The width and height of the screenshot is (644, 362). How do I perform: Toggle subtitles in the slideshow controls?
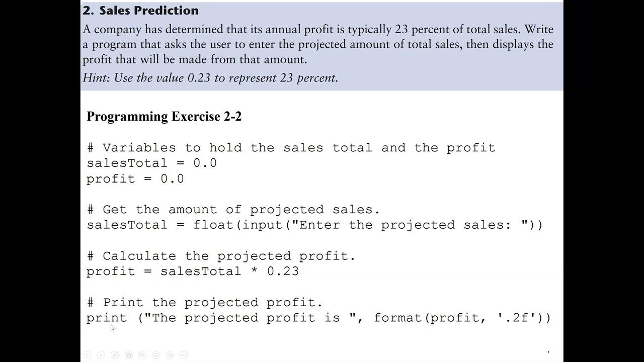click(156, 355)
